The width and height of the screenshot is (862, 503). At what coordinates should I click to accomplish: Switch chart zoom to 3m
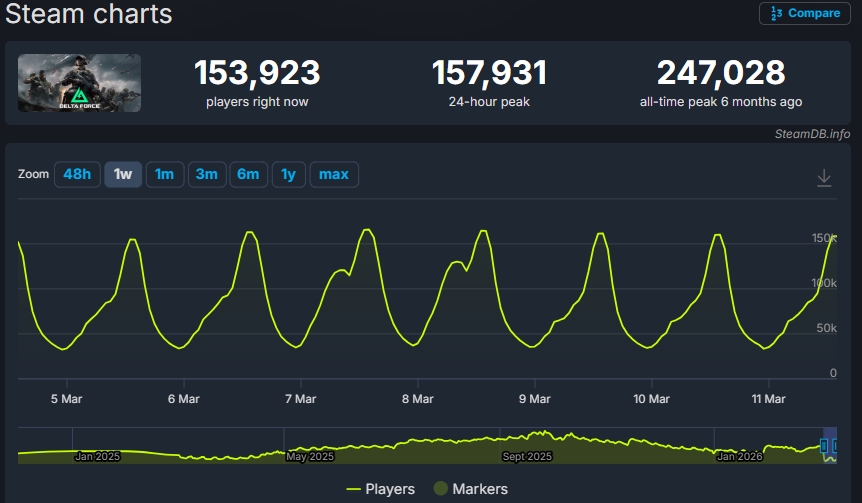(x=206, y=174)
